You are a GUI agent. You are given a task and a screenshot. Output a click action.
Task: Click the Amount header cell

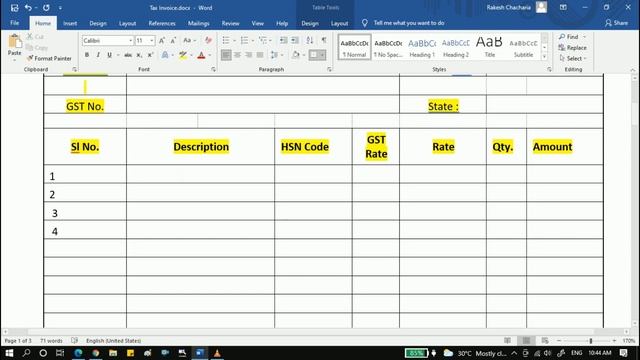pyautogui.click(x=564, y=147)
